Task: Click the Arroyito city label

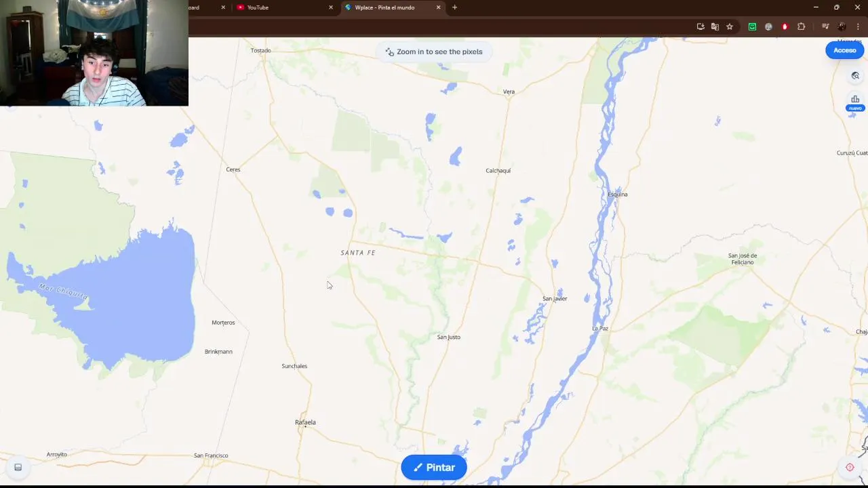Action: pyautogui.click(x=57, y=454)
